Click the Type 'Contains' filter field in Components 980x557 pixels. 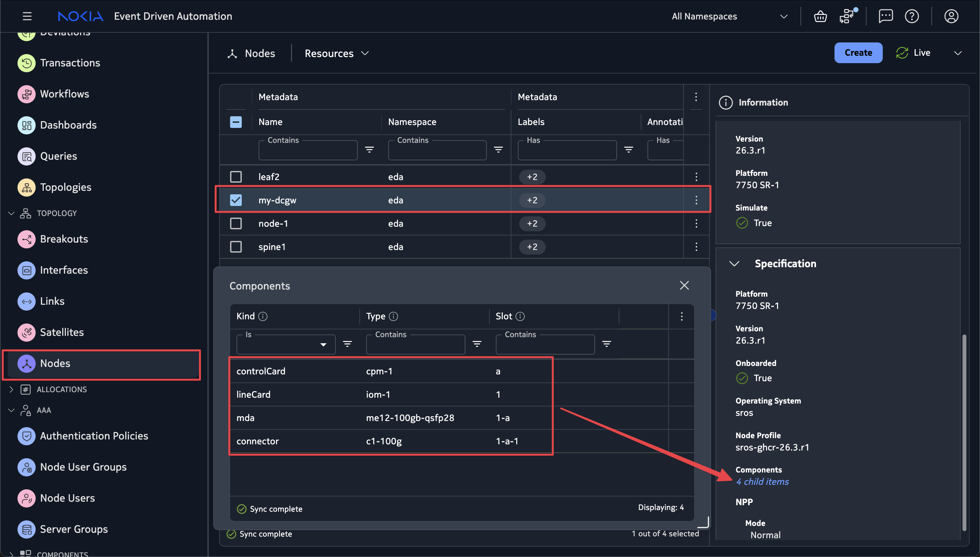[x=415, y=344]
